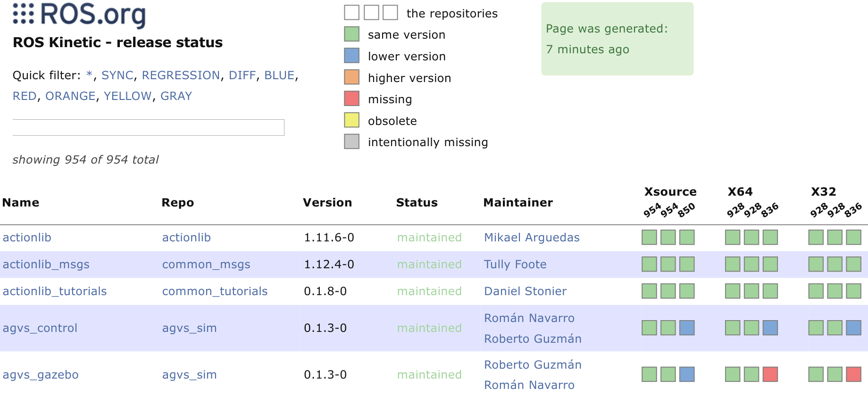868x396 pixels.
Task: Apply the REGRESSION quick filter
Action: coord(181,75)
